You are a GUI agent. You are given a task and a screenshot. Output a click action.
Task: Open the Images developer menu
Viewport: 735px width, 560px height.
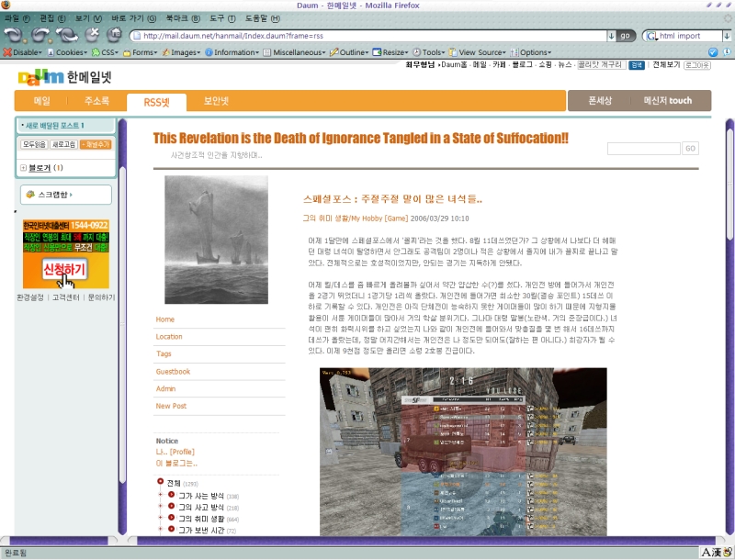pyautogui.click(x=181, y=52)
